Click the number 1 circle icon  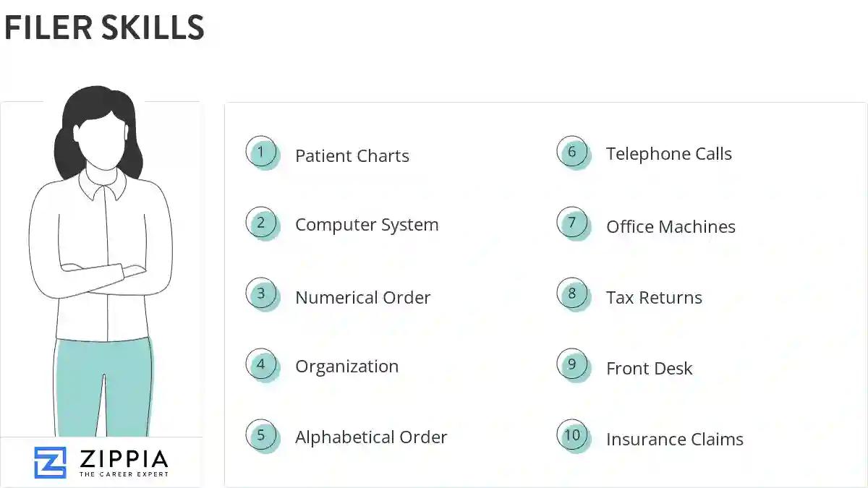(261, 153)
